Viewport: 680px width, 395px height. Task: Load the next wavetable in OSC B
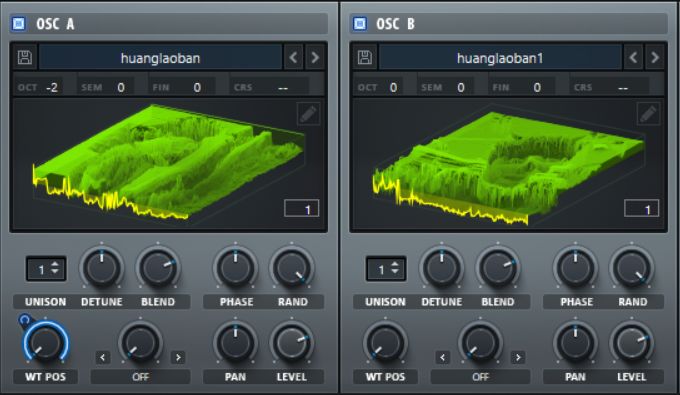pos(655,57)
